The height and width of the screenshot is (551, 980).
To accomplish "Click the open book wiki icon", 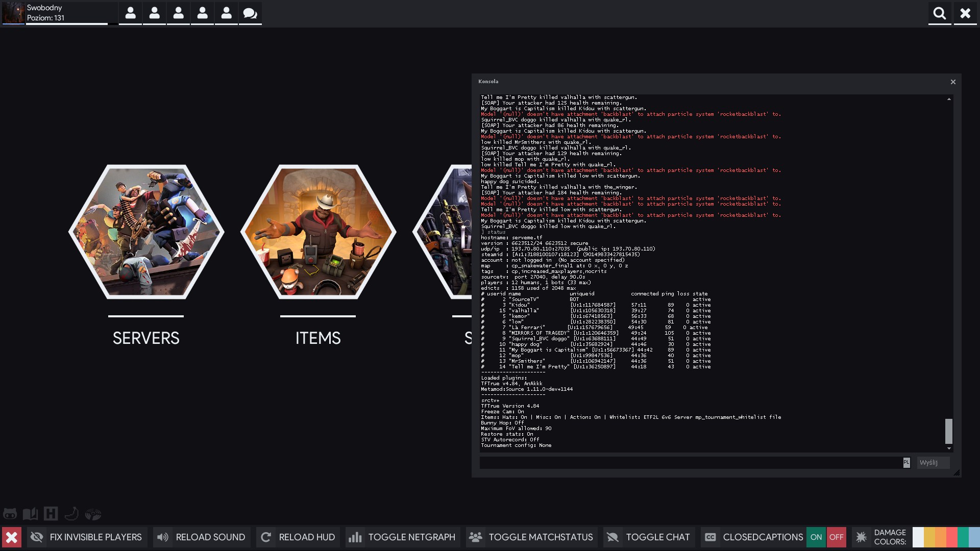I will 31,514.
